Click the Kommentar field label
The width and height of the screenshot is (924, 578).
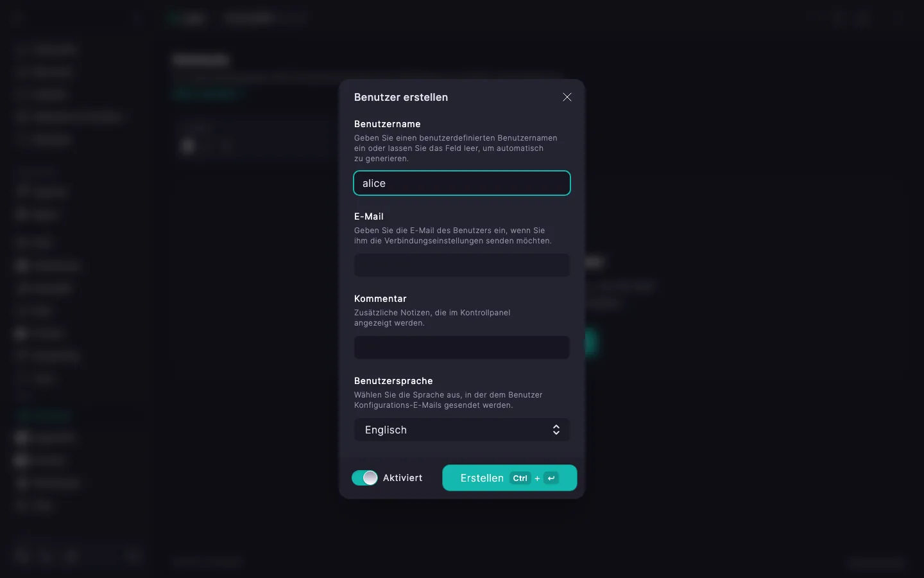click(x=381, y=299)
